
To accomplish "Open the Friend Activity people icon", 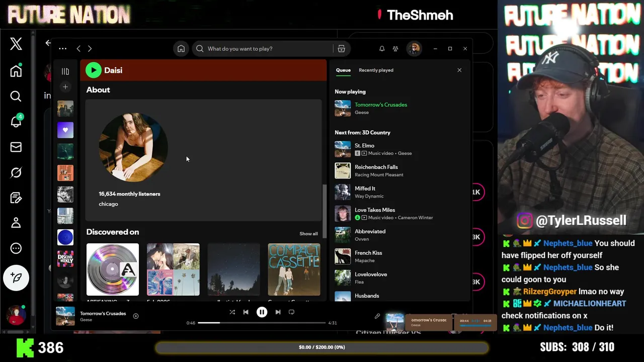I will tap(395, 49).
